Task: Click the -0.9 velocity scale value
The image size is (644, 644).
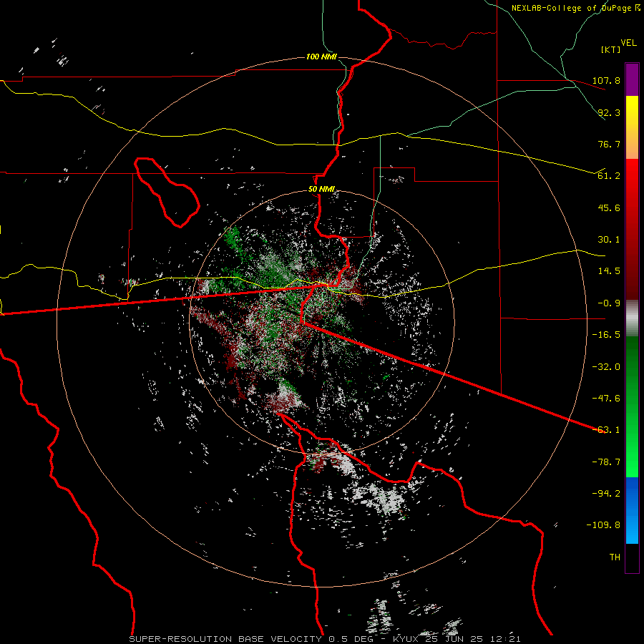Action: point(609,303)
